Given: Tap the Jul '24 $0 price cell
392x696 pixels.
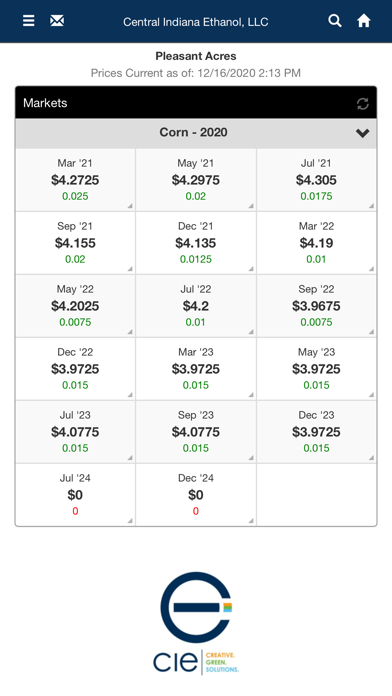Looking at the screenshot, I should coord(75,495).
